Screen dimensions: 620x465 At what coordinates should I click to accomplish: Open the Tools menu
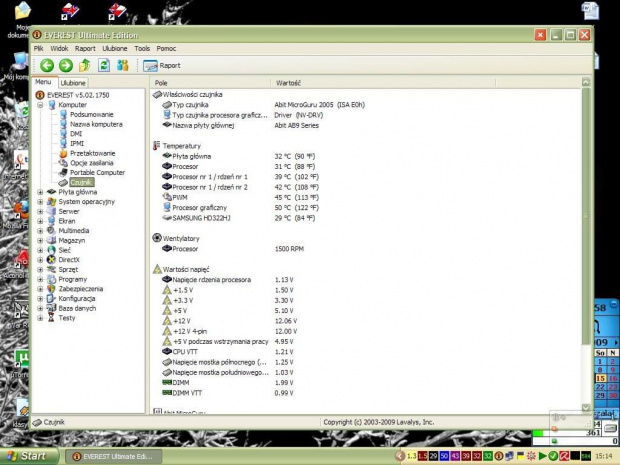[x=142, y=48]
